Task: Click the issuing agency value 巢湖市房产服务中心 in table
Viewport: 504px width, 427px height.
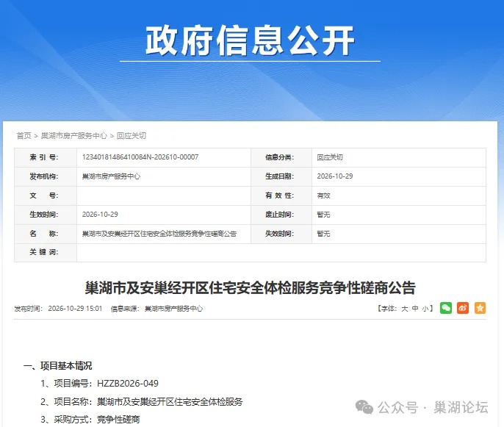Action: point(111,176)
